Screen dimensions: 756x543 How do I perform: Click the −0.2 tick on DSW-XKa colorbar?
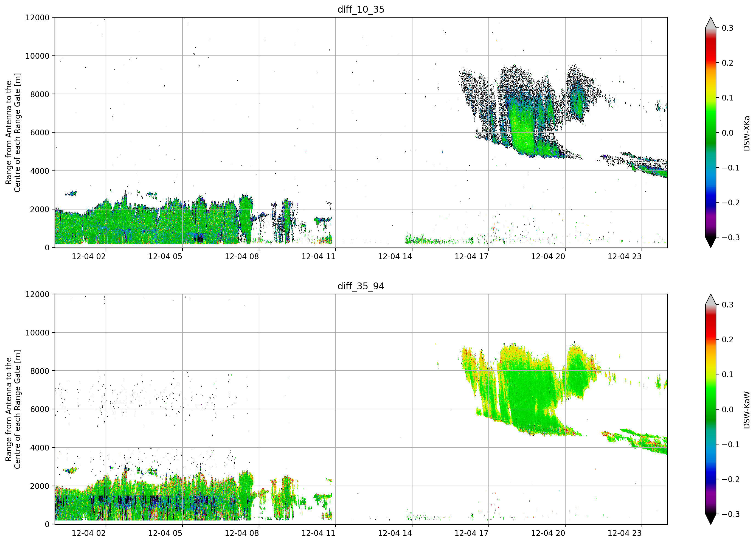(731, 203)
